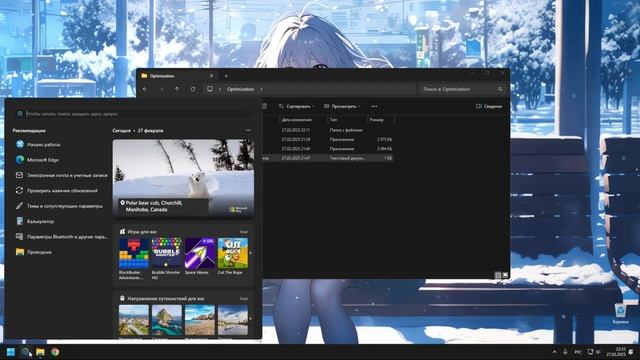Open Space Waves game tile
The image size is (640, 360).
(200, 256)
